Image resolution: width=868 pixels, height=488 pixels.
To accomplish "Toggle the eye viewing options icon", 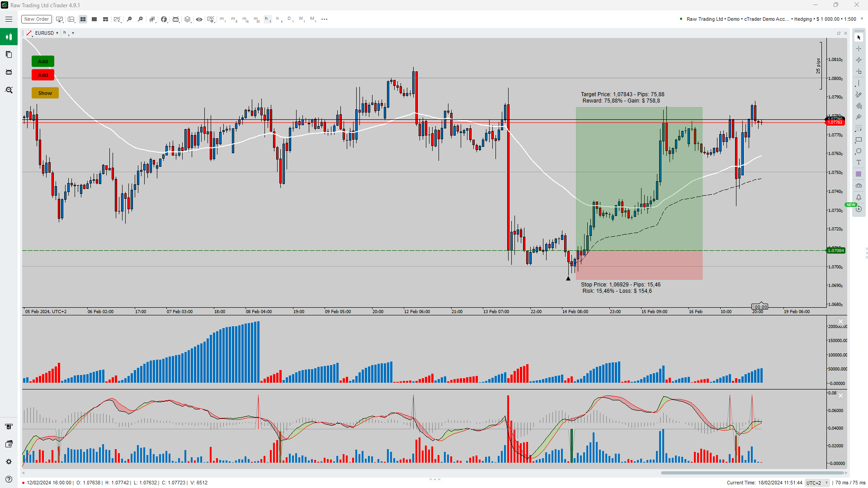I will [x=199, y=19].
